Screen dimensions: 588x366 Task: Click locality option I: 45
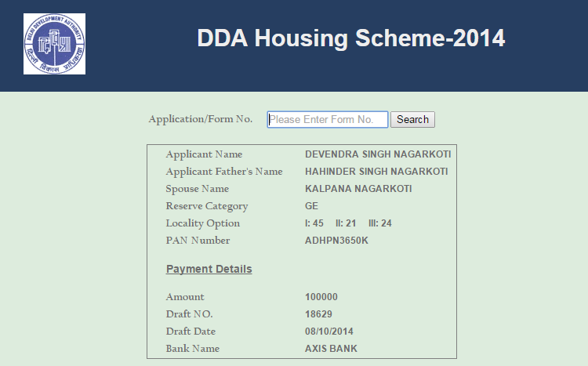point(314,223)
